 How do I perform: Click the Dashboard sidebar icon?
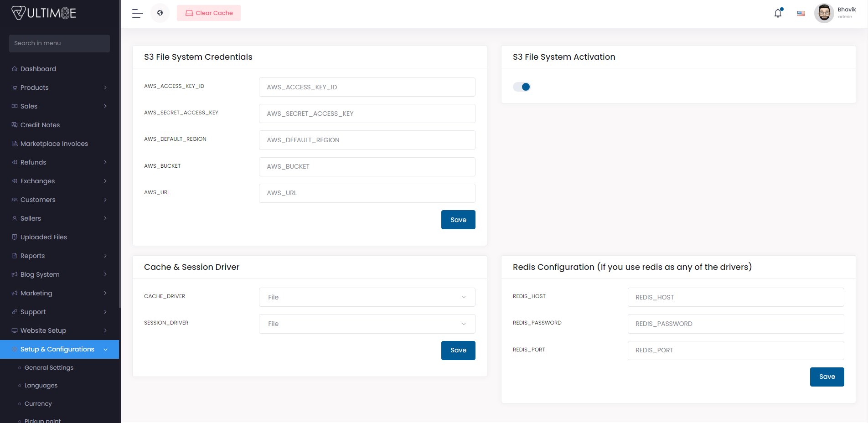14,68
